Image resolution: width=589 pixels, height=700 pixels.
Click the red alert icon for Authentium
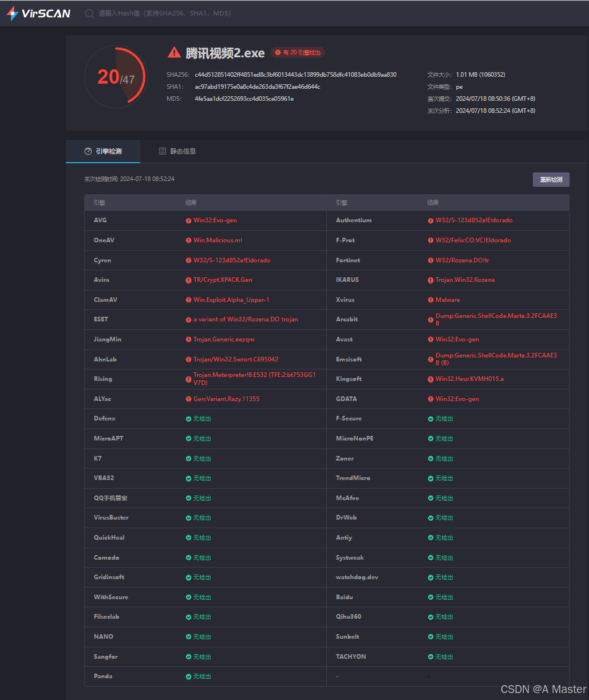tap(430, 221)
